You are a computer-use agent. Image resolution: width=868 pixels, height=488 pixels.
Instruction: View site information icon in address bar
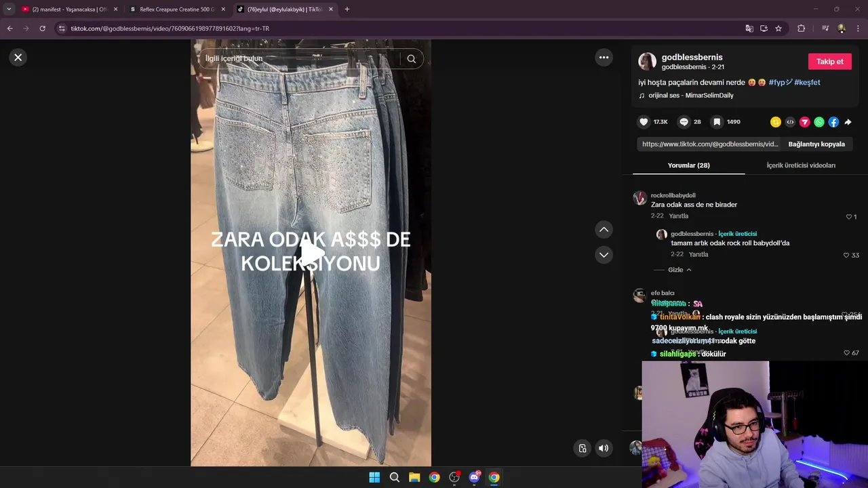coord(62,28)
